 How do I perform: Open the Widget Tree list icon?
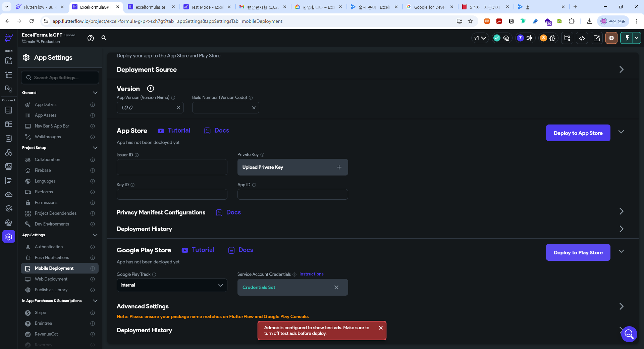click(9, 75)
